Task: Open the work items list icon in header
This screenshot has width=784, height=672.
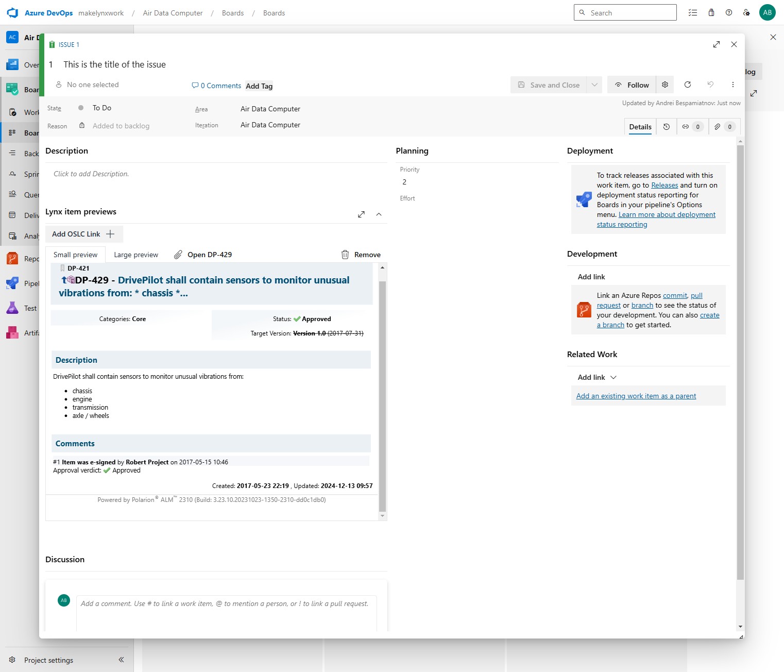Action: (693, 13)
